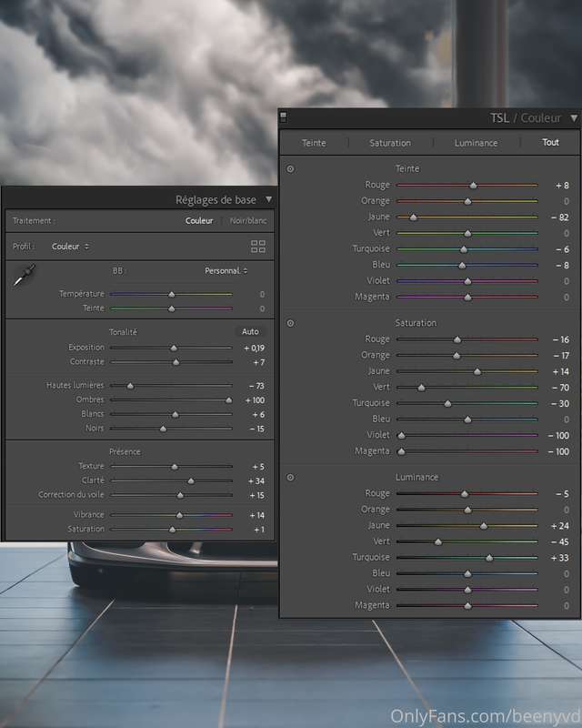
Task: Click the Luminance targeted adjustment tool icon
Action: [x=290, y=477]
